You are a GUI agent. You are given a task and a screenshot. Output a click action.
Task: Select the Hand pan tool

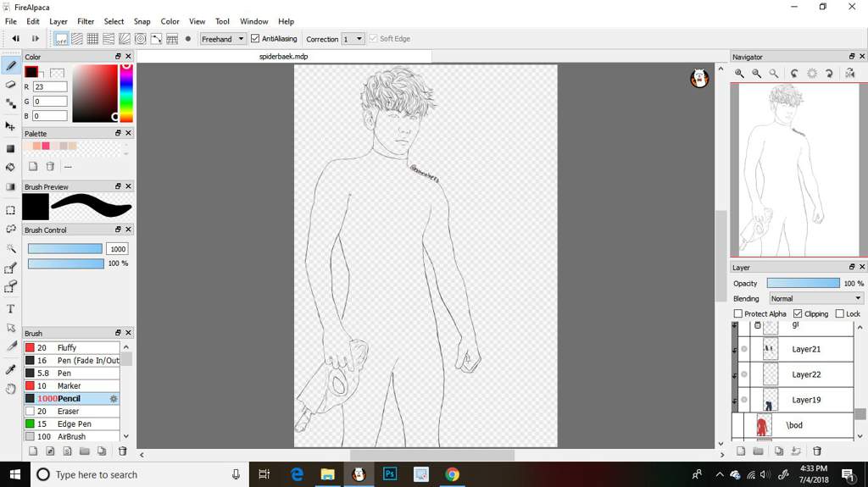(10, 389)
